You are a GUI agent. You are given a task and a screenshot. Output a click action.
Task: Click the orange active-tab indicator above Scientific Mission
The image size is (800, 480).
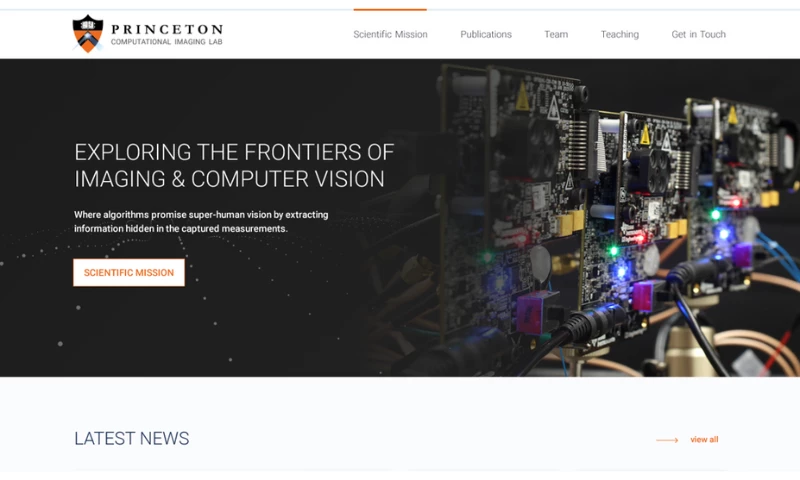(x=390, y=9)
